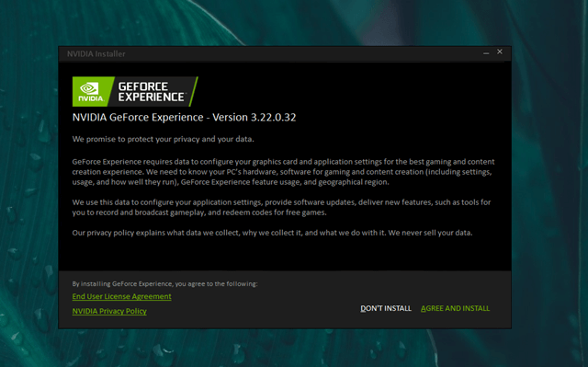
Task: Select the version heading text 'Version 3.22.0.32'
Action: pos(254,118)
